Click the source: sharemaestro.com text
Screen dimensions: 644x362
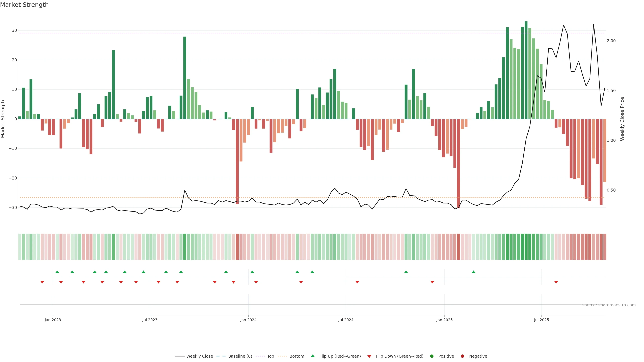coord(609,305)
